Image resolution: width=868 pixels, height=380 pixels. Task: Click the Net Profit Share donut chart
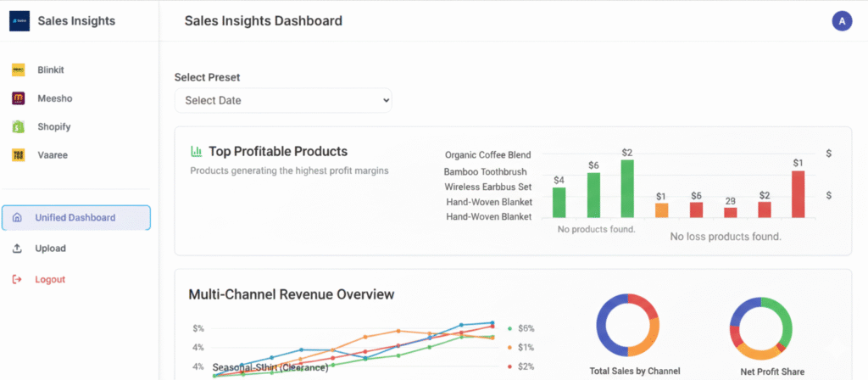tap(760, 327)
